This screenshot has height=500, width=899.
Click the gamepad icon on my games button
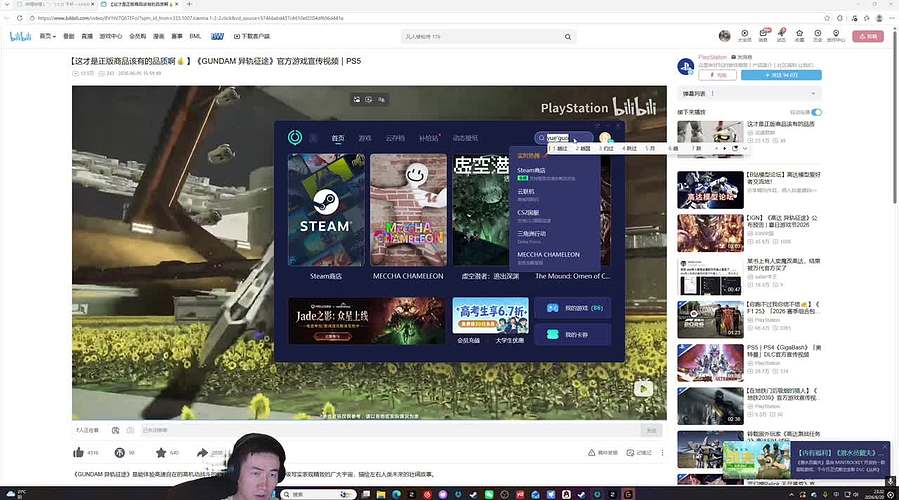click(553, 308)
